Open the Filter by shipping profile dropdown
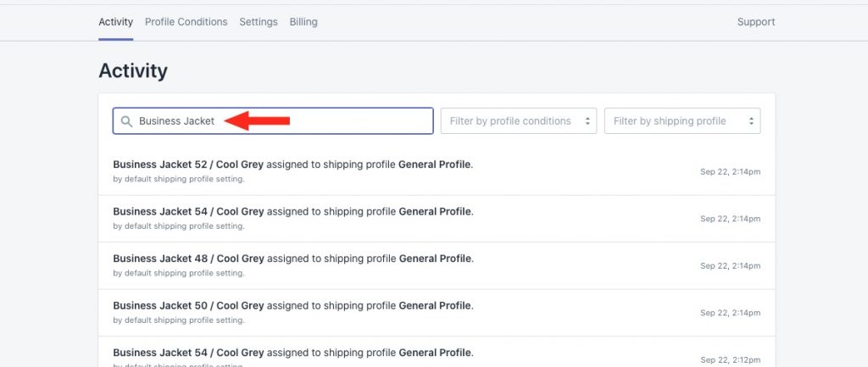The image size is (868, 367). (682, 120)
